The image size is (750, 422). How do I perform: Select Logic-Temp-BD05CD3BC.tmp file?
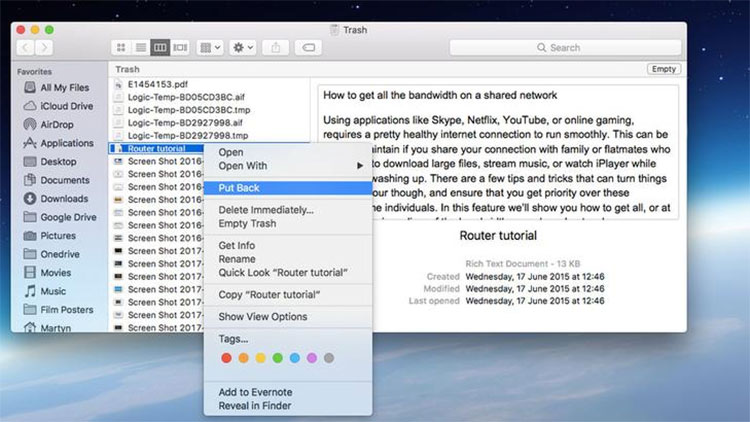[209, 110]
